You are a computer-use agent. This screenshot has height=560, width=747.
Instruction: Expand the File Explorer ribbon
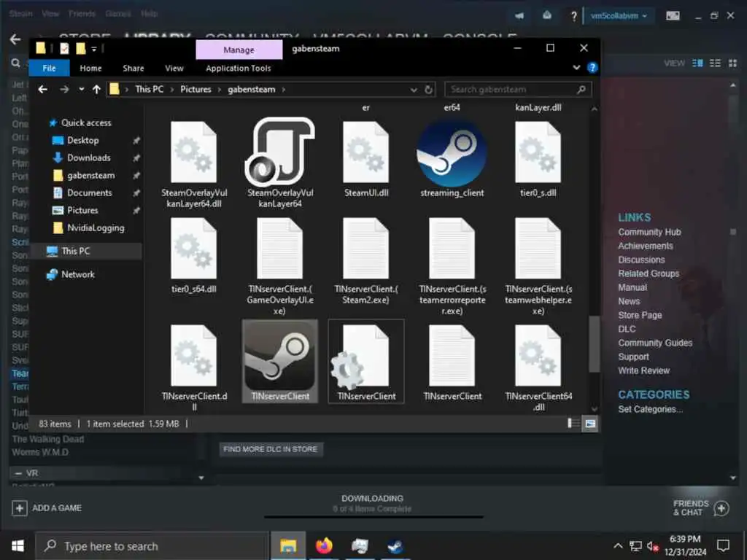point(576,68)
